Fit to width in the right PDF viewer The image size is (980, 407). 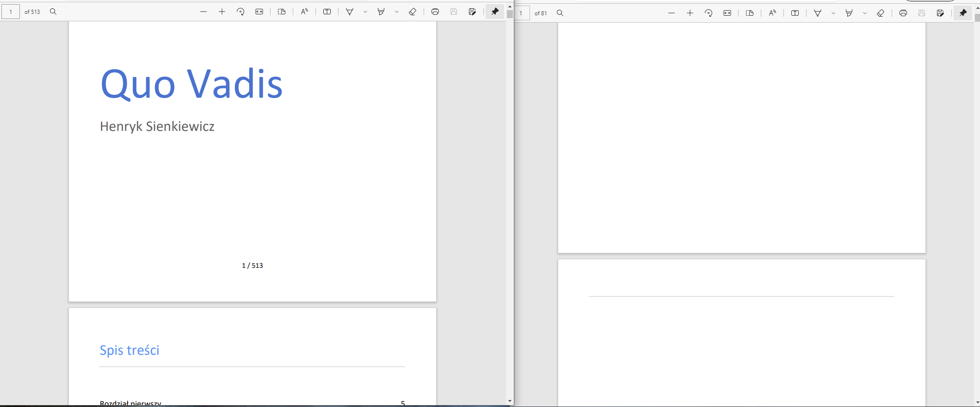[727, 13]
